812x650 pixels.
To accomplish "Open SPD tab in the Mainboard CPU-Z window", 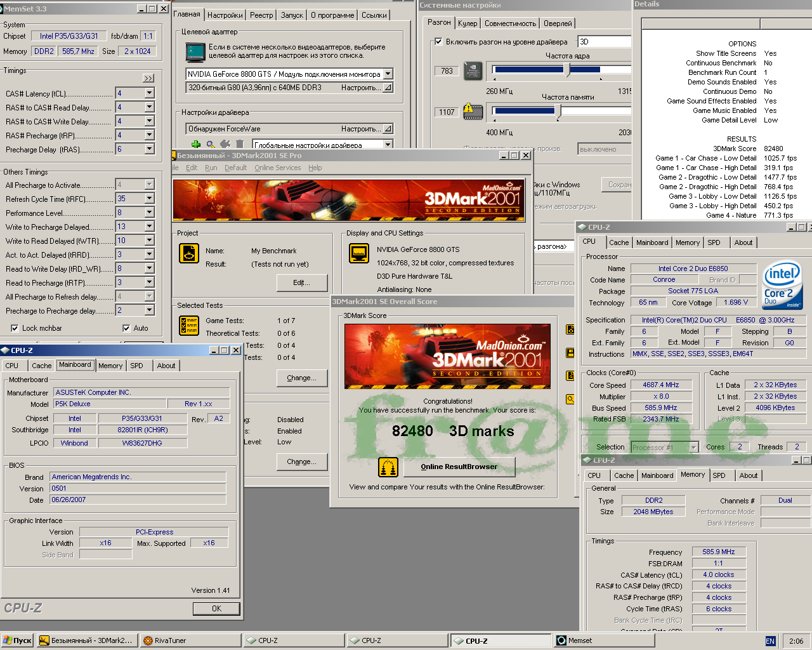I will (136, 366).
